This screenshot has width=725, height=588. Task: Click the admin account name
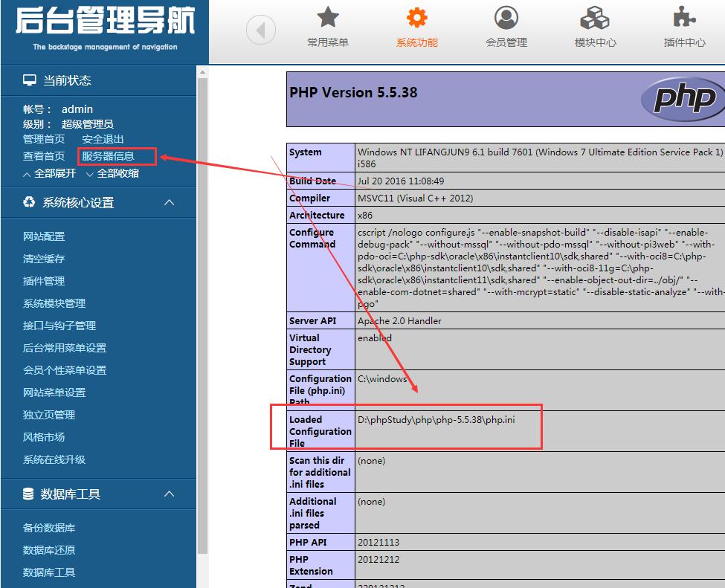[77, 109]
